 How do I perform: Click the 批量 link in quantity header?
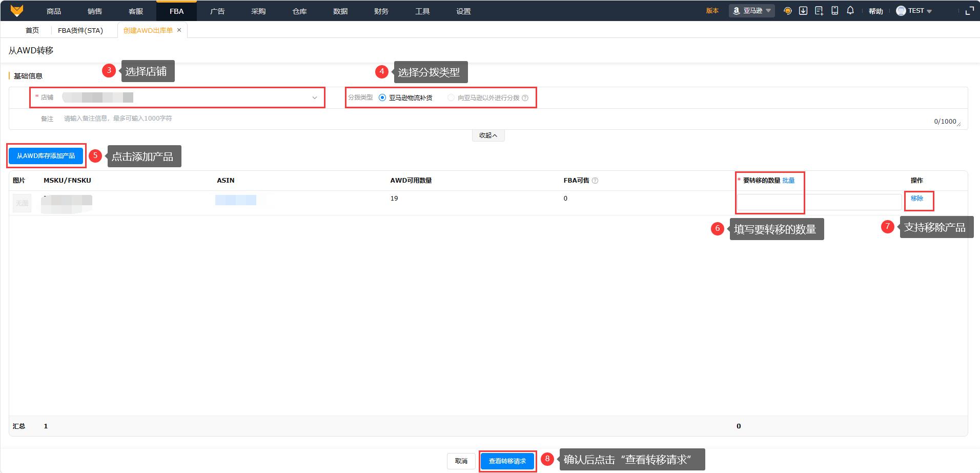coord(788,181)
